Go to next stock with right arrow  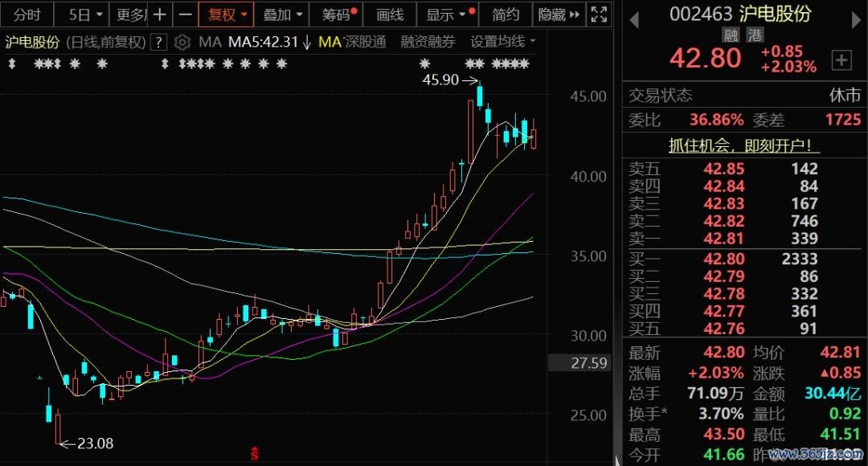[855, 18]
